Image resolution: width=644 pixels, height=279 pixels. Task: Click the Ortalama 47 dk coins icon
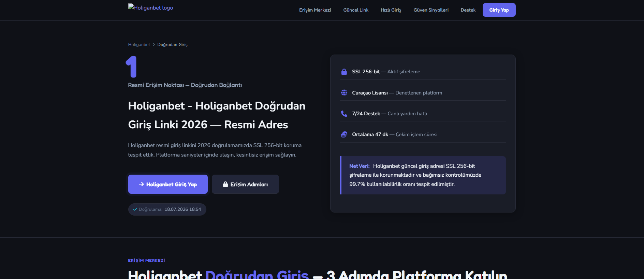(x=344, y=134)
